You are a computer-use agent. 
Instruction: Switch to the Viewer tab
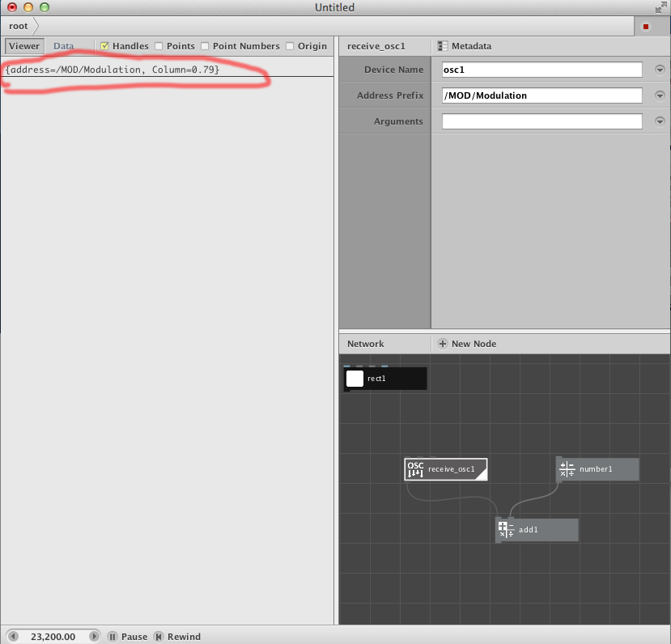coord(24,46)
